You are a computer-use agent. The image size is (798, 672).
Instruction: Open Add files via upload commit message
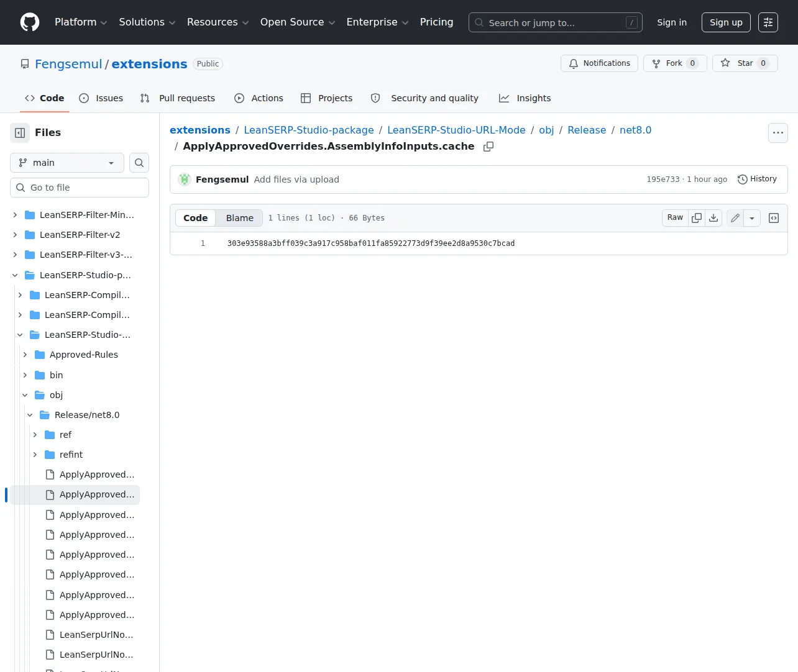296,179
